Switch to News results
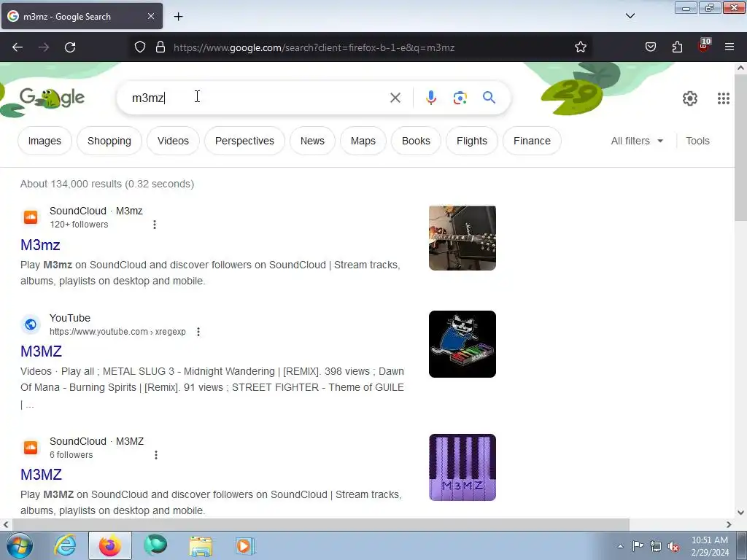The width and height of the screenshot is (747, 560). (312, 141)
